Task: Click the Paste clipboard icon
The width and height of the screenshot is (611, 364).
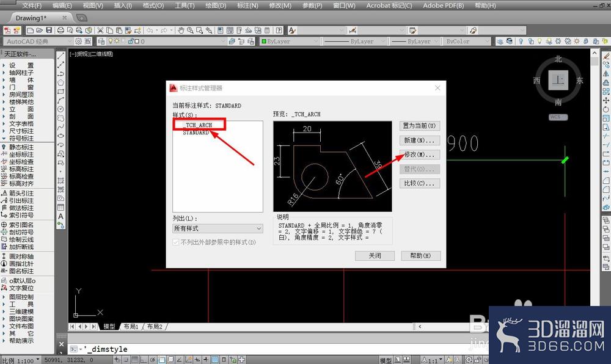Action: point(119,31)
